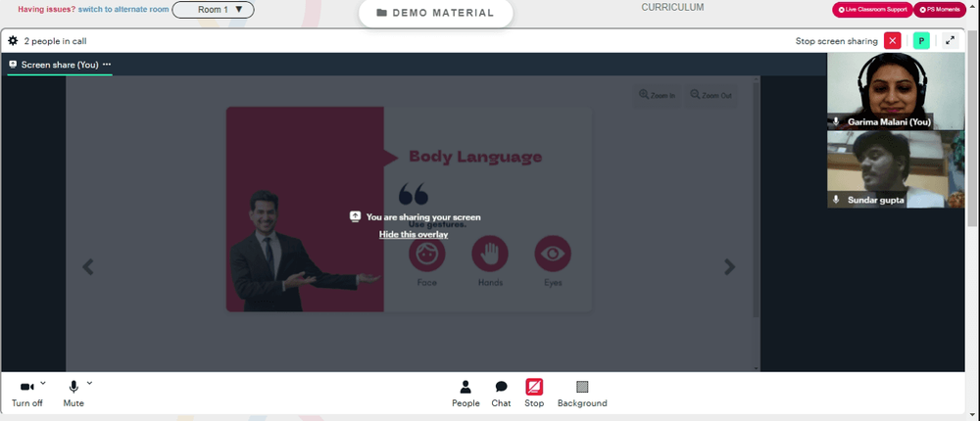Click the green P avatar icon
The width and height of the screenshot is (980, 421).
tap(920, 41)
